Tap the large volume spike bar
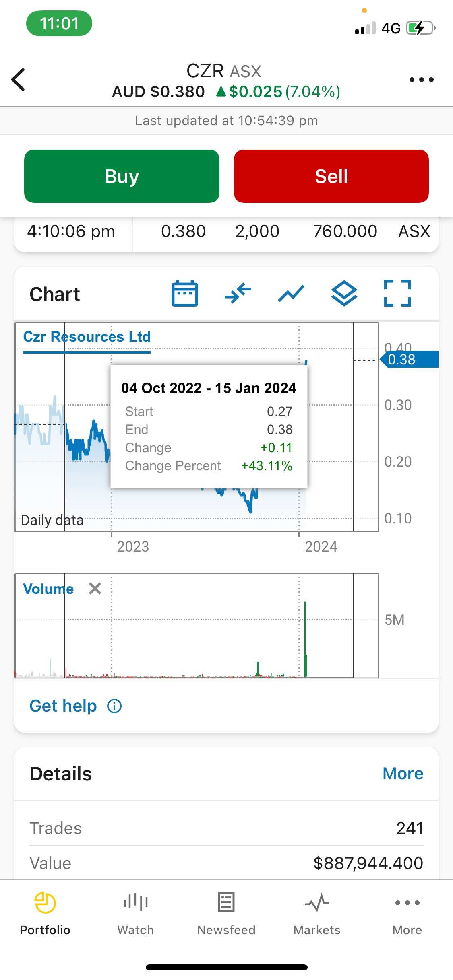Image resolution: width=453 pixels, height=980 pixels. (x=306, y=639)
